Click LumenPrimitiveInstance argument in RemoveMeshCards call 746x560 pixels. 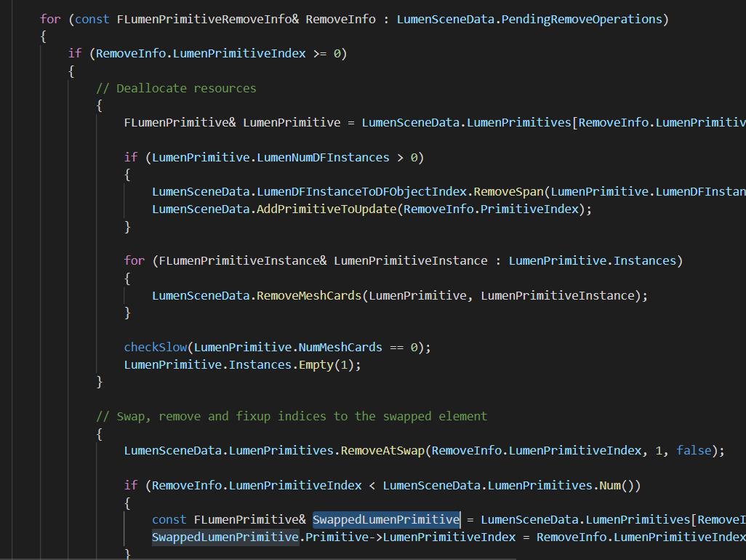tap(558, 295)
